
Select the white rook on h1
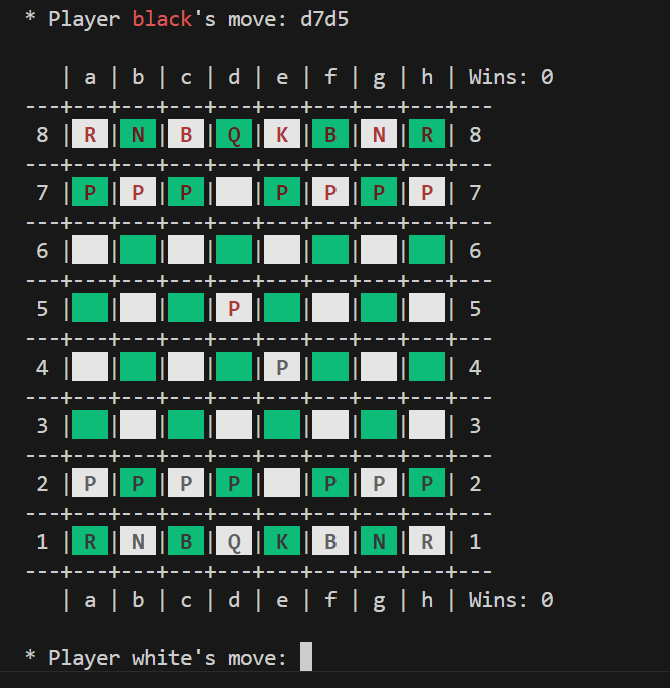(x=427, y=543)
